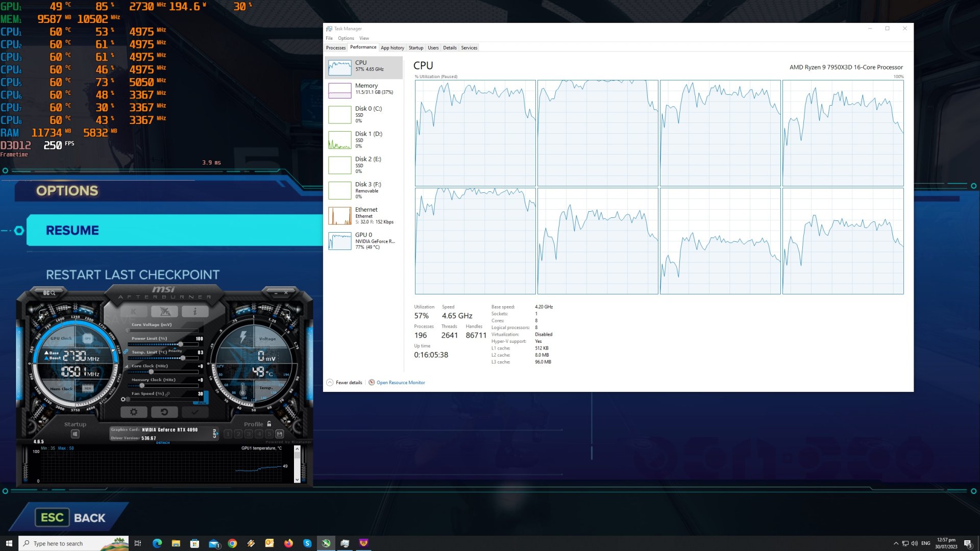Open the OC Scanner magnifier icon
The image size is (980, 551).
click(49, 293)
